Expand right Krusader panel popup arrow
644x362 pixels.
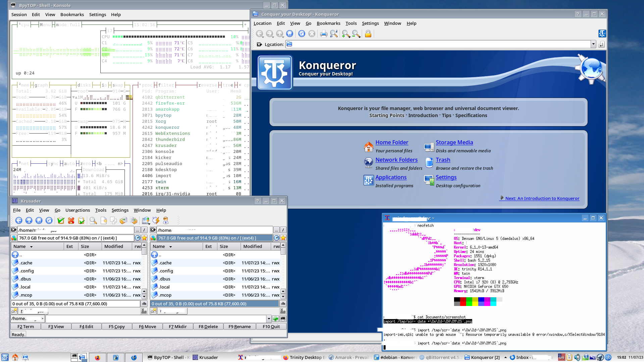coord(283,304)
